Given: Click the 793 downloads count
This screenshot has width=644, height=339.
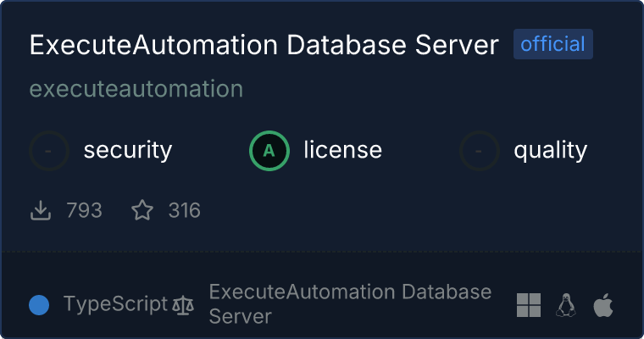Looking at the screenshot, I should pos(84,210).
